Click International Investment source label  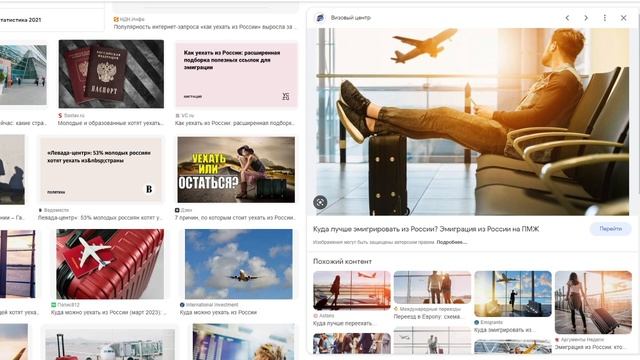[x=211, y=304]
